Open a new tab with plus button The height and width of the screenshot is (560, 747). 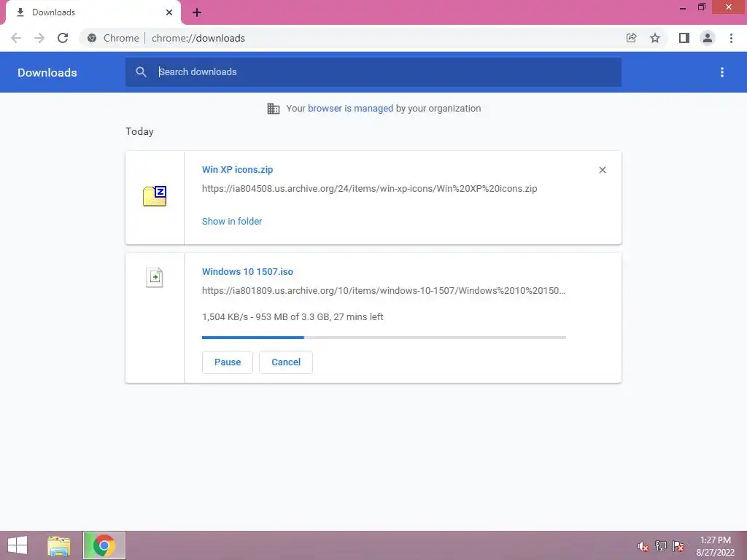point(197,13)
